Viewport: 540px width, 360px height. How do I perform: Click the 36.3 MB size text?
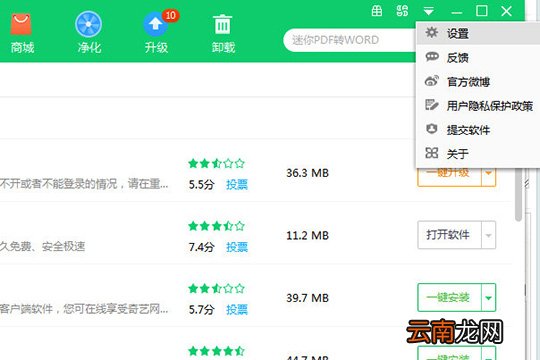pos(307,173)
